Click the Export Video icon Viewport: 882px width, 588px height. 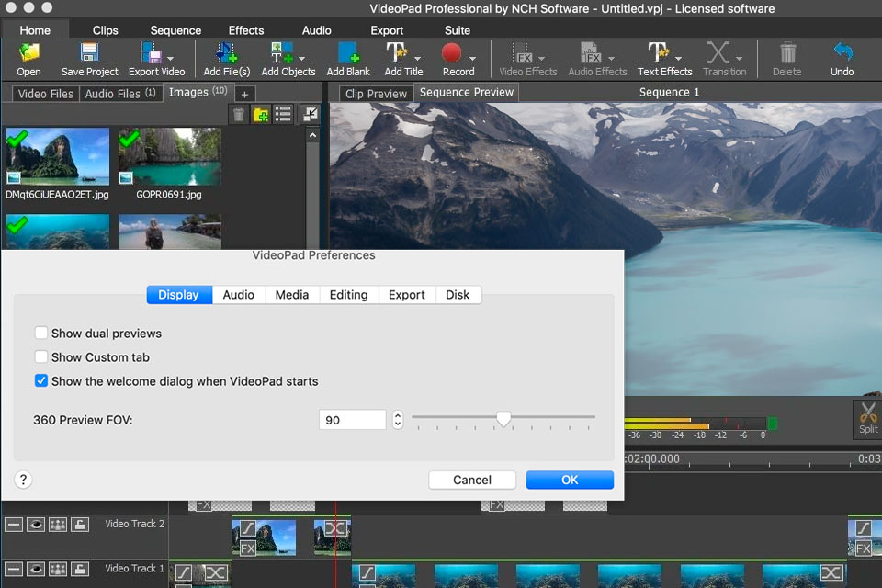coord(151,53)
